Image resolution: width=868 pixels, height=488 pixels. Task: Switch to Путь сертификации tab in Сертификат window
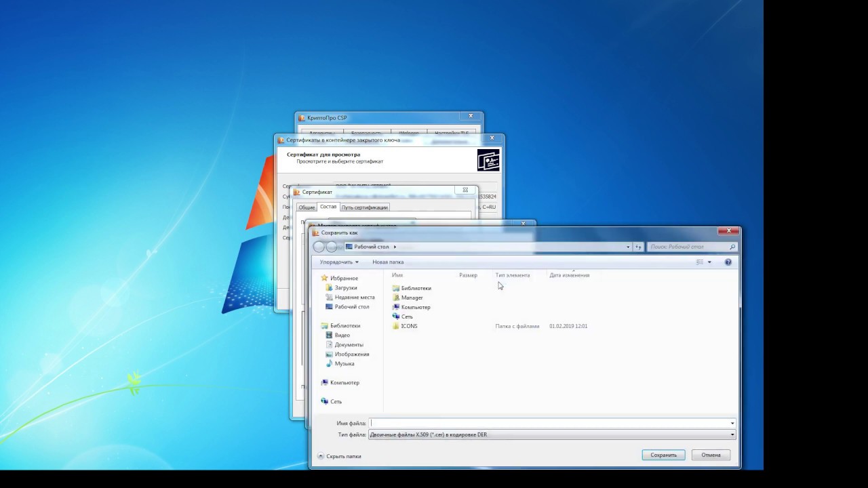pyautogui.click(x=364, y=207)
